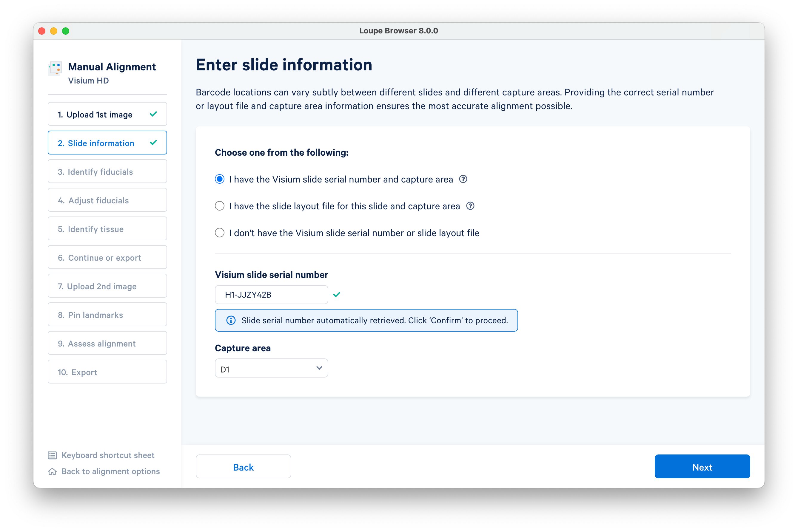Click the 'Visium slide serial number' field label
Viewport: 798px width, 532px height.
[271, 275]
